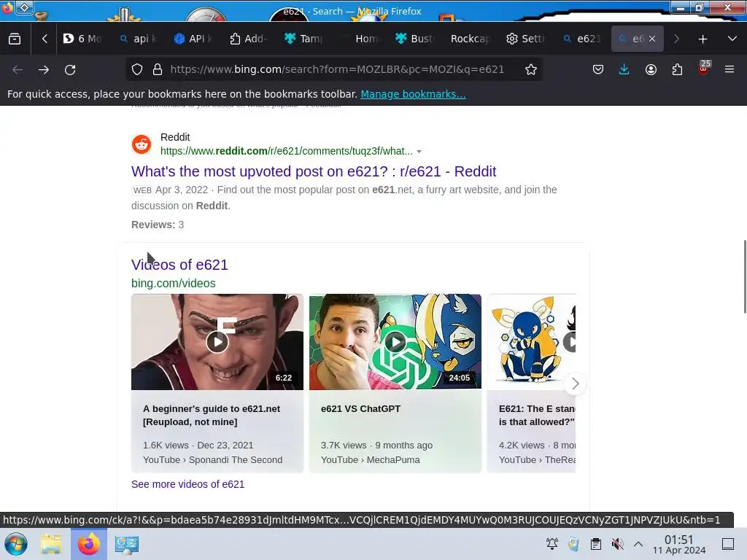Open 'What's the most upvoted post' result
The image size is (747, 560).
click(314, 171)
